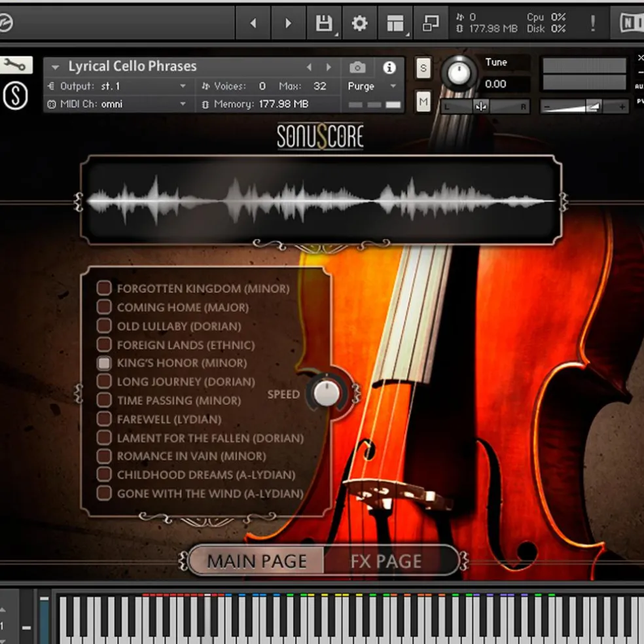Open the save menu small arrow
Screen dimensions: 644x644
pos(337,35)
